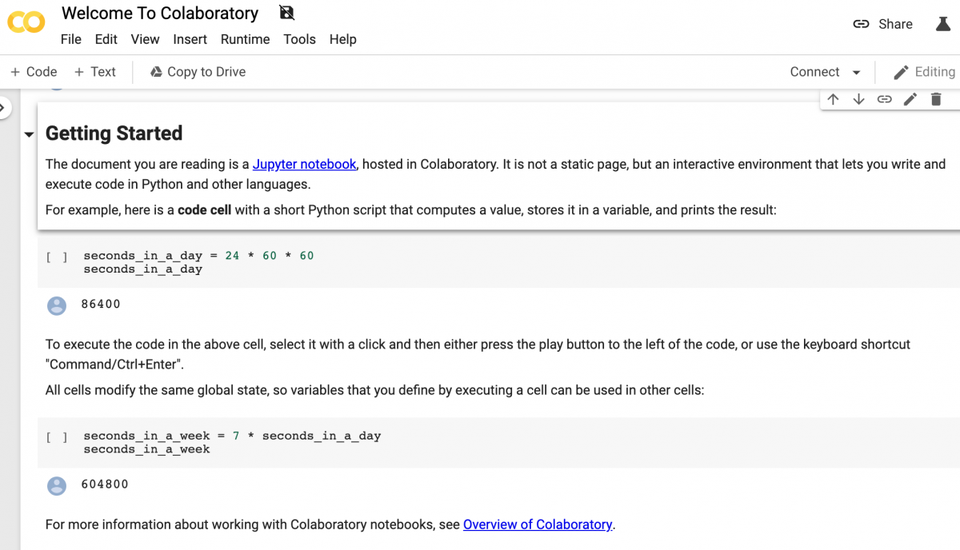Image resolution: width=960 pixels, height=550 pixels.
Task: Click the no-save cloud icon beside title
Action: (x=287, y=12)
